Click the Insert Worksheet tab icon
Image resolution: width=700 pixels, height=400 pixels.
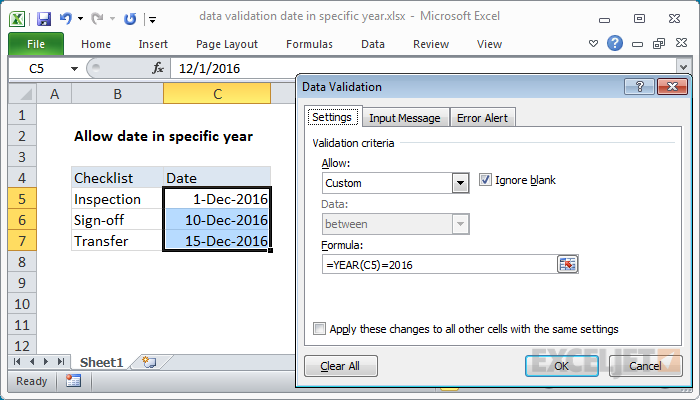tap(149, 362)
